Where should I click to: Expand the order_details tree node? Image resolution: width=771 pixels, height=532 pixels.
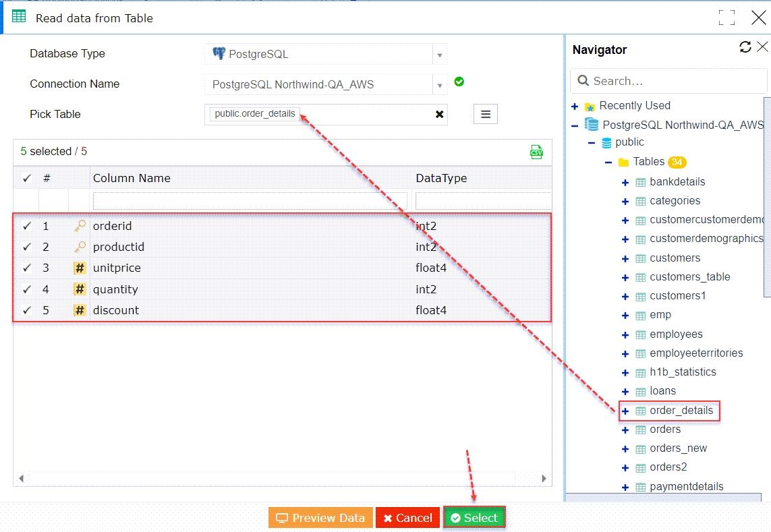tap(624, 410)
